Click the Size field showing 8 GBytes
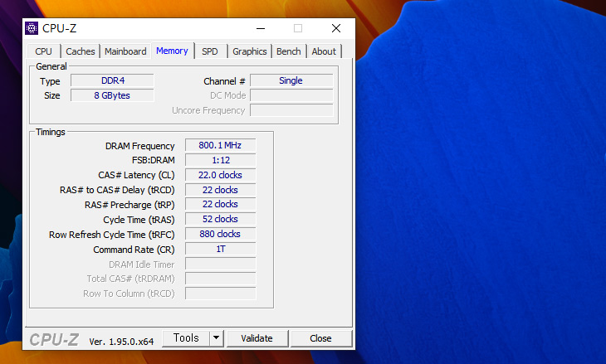Viewport: 606px width, 364px height. point(112,95)
